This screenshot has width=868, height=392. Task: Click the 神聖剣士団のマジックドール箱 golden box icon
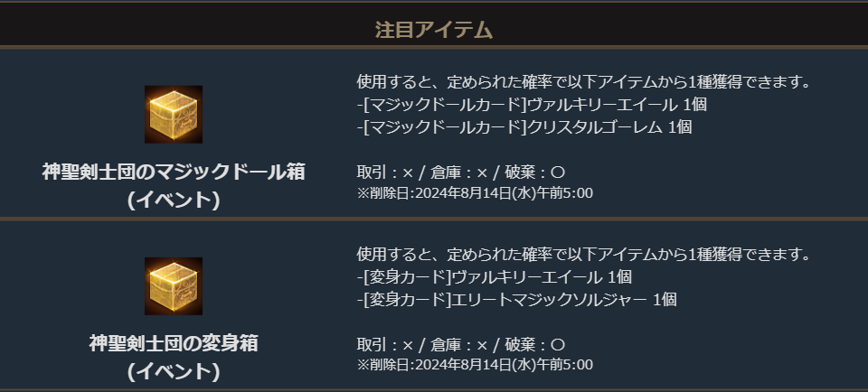(x=173, y=115)
